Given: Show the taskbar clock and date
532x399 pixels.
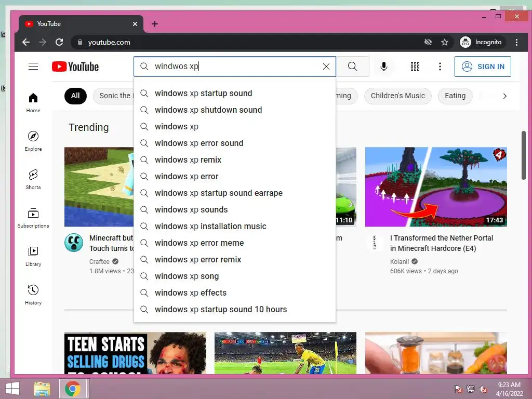Looking at the screenshot, I should click(509, 389).
